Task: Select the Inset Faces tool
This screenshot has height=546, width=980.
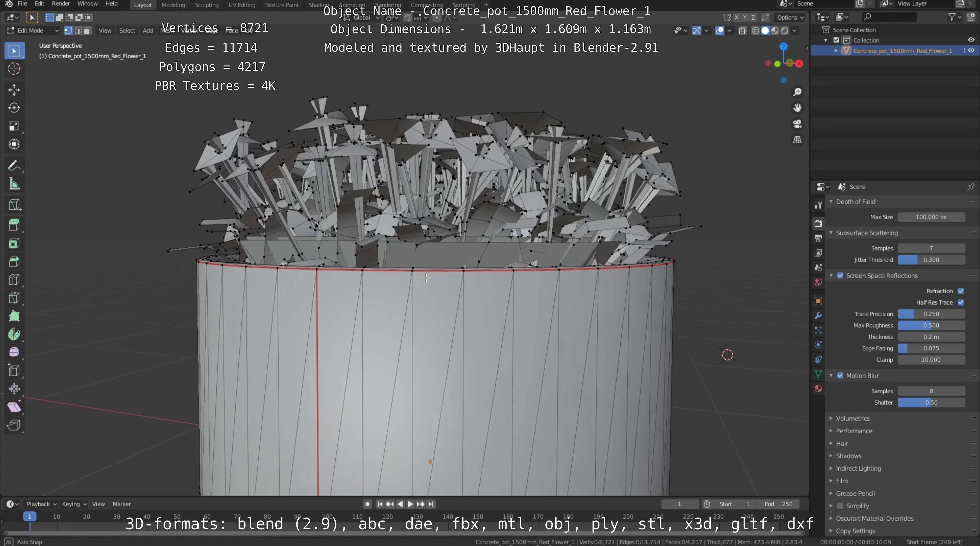Action: 15,244
